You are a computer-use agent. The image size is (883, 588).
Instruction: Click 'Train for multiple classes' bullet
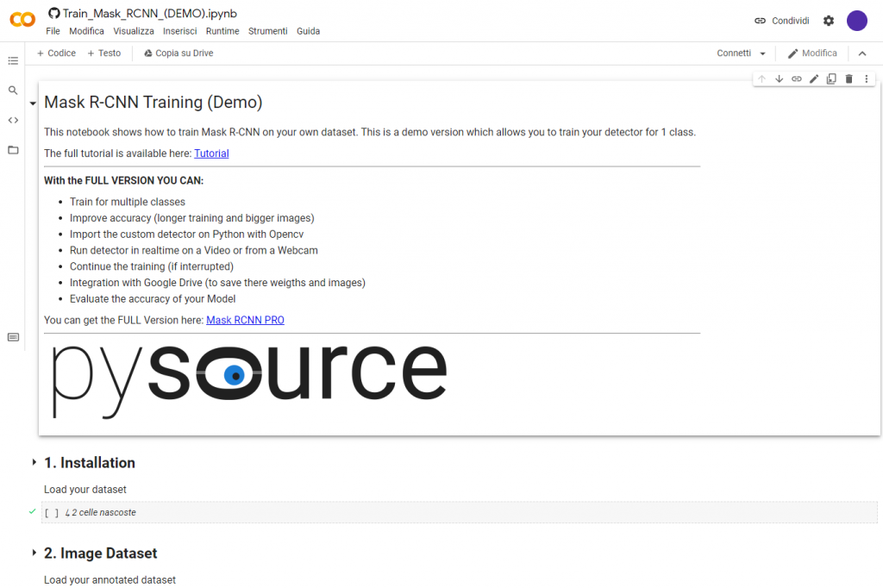pyautogui.click(x=128, y=202)
